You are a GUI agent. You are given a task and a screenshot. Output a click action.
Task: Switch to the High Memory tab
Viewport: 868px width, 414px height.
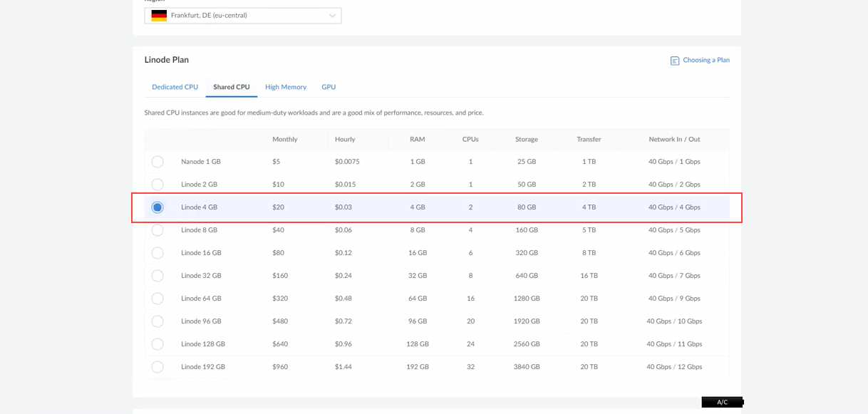pyautogui.click(x=286, y=87)
